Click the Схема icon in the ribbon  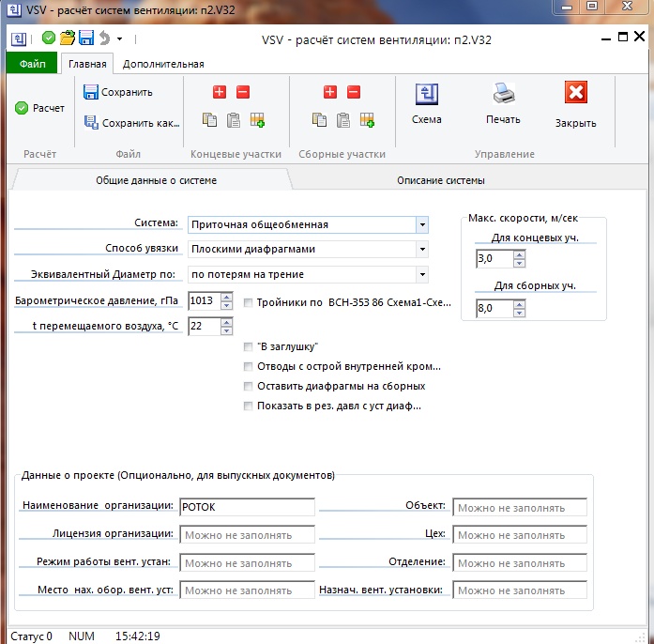coord(427,95)
